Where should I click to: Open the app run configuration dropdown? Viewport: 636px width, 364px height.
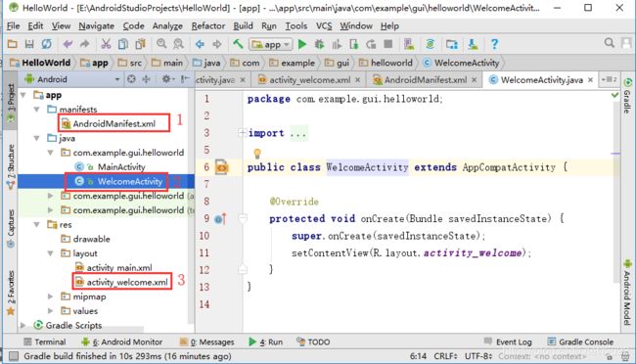click(x=270, y=44)
